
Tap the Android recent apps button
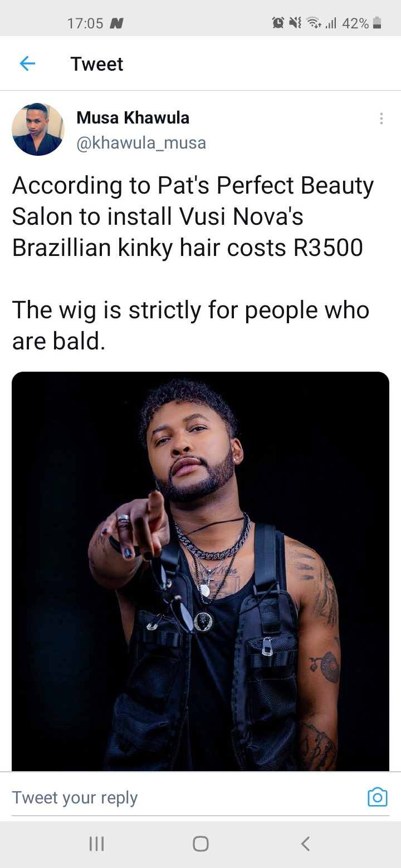[96, 844]
